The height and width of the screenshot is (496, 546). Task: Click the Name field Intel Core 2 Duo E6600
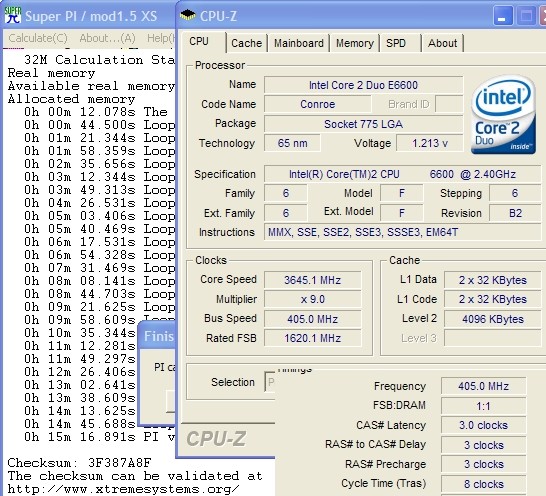coord(363,85)
